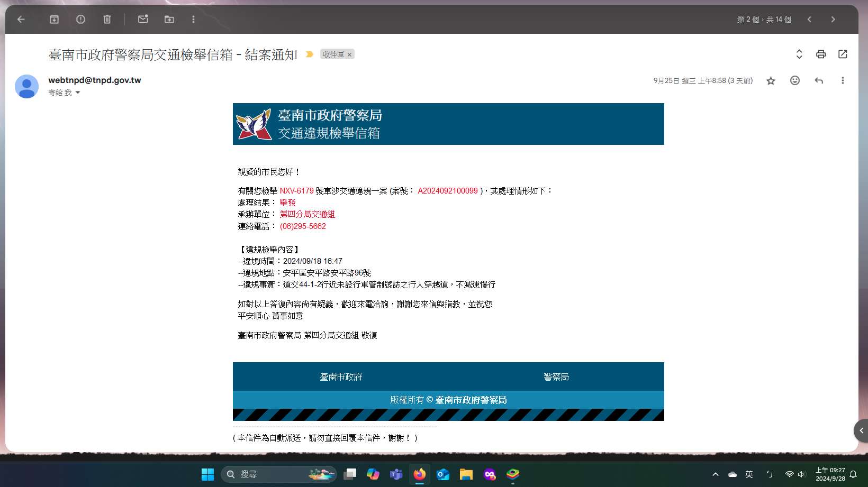
Task: Open the Move to folder icon
Action: tap(169, 20)
